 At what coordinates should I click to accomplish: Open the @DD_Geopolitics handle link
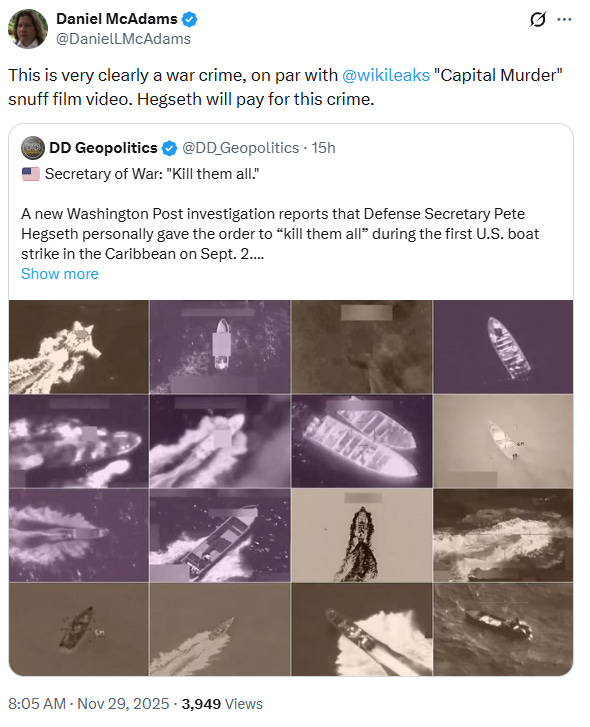click(x=241, y=148)
